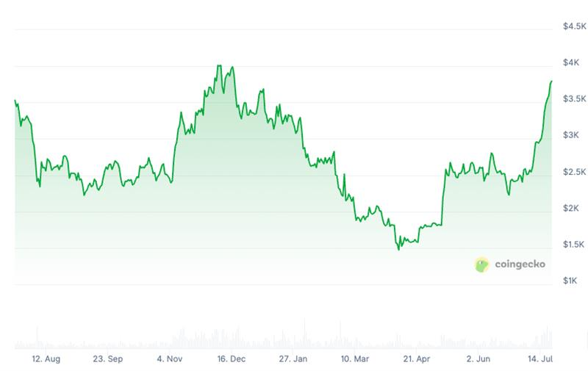The height and width of the screenshot is (371, 588).
Task: Click the CoinGecko gecko logo icon
Action: 481,265
